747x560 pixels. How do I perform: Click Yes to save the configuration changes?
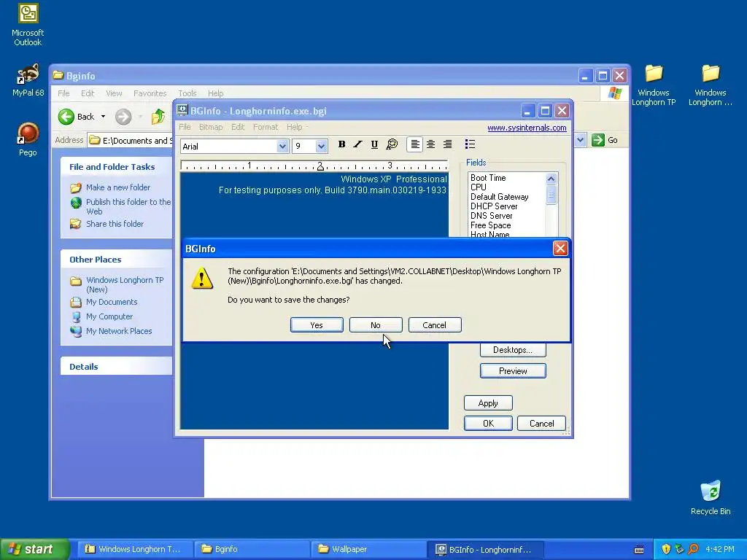tap(317, 325)
